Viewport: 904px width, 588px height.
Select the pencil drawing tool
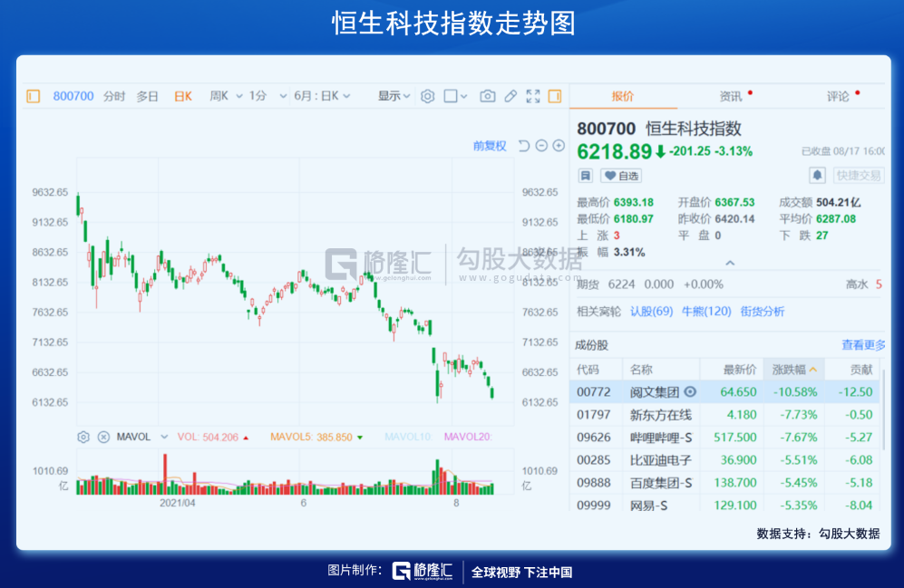(510, 96)
